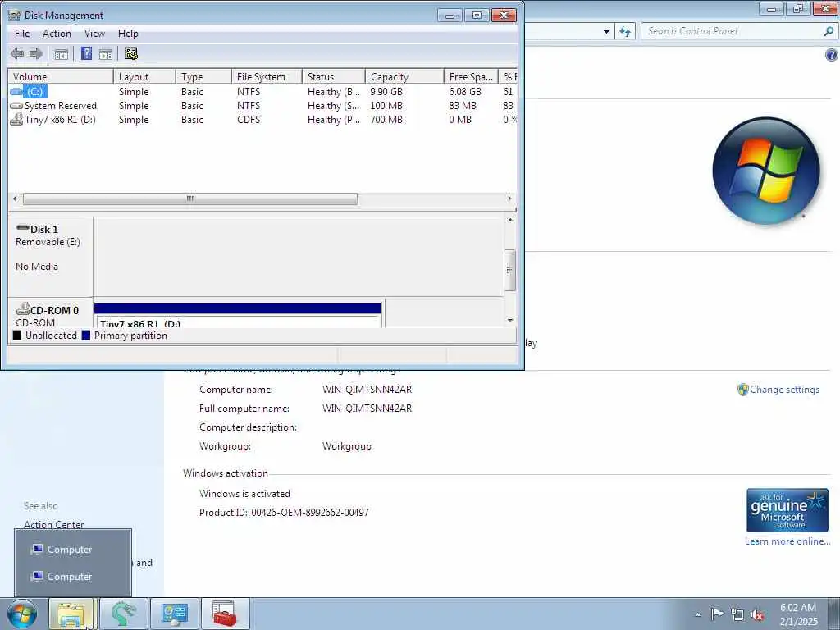The image size is (840, 630).
Task: Open the Windows Start orb
Action: 22,614
